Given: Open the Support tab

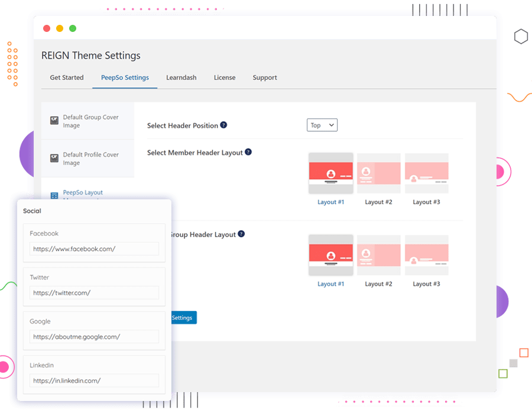Looking at the screenshot, I should pos(265,77).
